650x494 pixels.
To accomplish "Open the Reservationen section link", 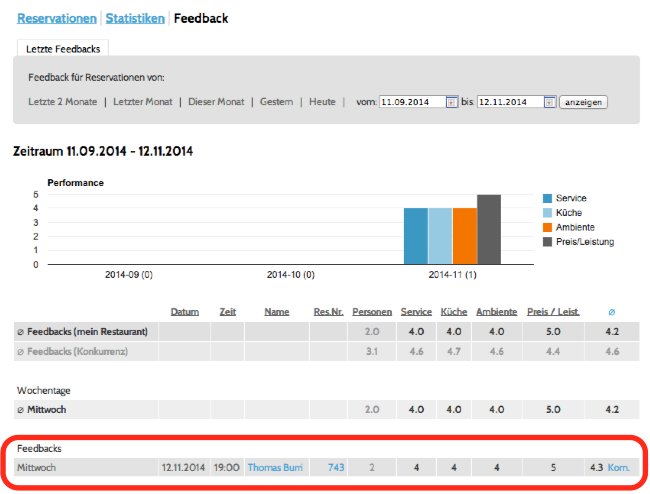I will [x=57, y=19].
